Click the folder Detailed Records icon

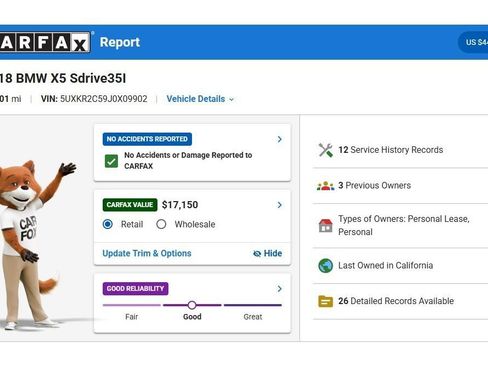[x=325, y=301]
